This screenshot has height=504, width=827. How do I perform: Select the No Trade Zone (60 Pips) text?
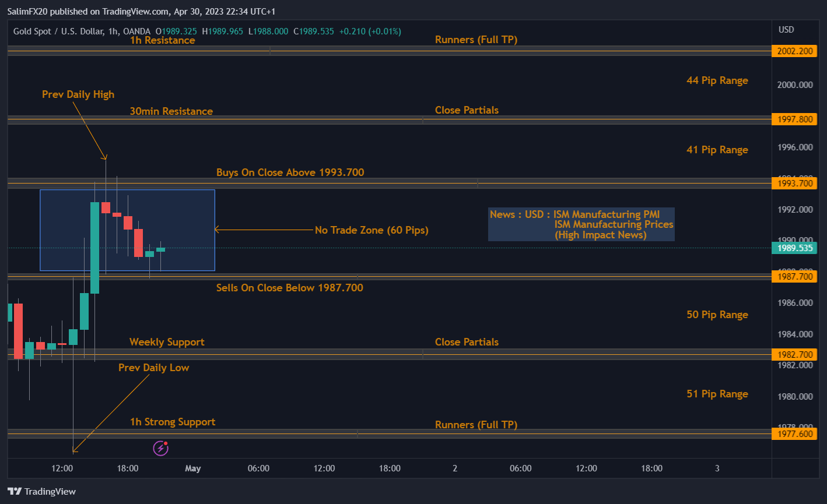pyautogui.click(x=372, y=230)
